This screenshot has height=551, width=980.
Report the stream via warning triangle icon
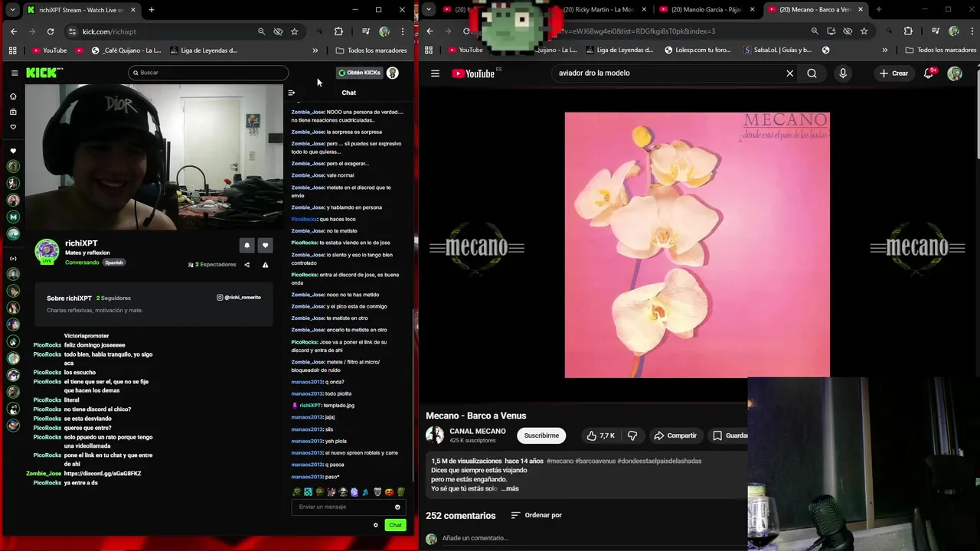(x=265, y=265)
